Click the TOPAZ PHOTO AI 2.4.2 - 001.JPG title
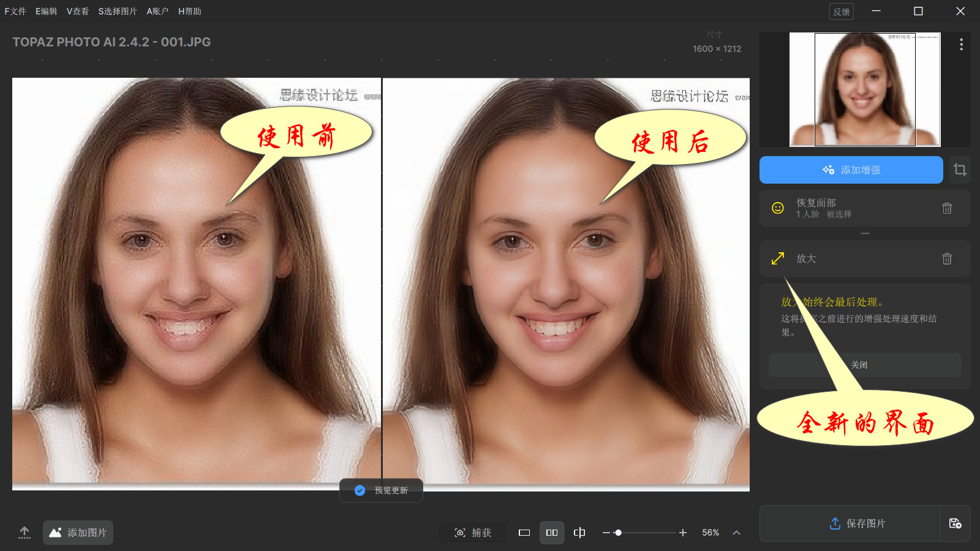980x551 pixels. 111,42
